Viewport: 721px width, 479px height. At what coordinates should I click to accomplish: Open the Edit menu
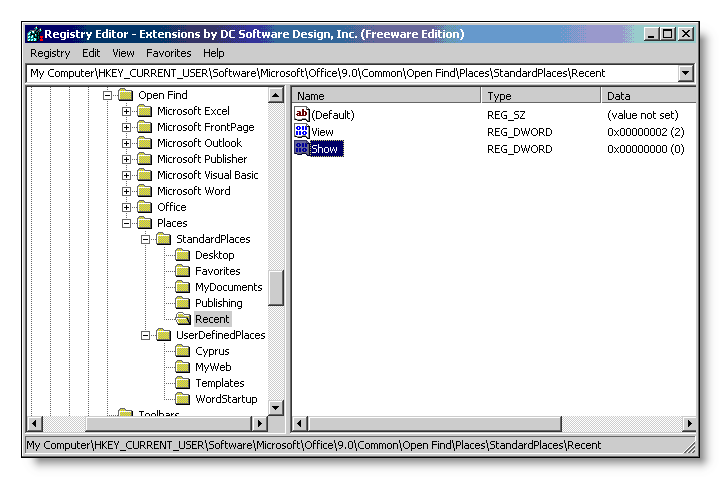[91, 53]
